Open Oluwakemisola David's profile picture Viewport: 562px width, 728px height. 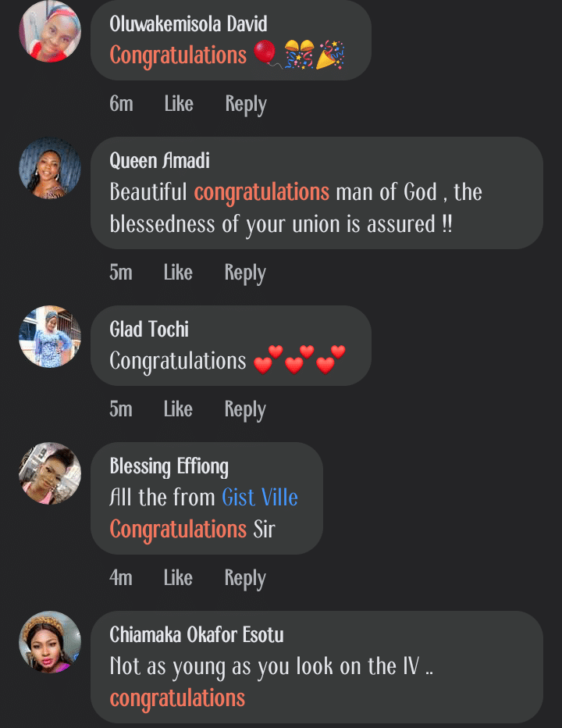(50, 31)
